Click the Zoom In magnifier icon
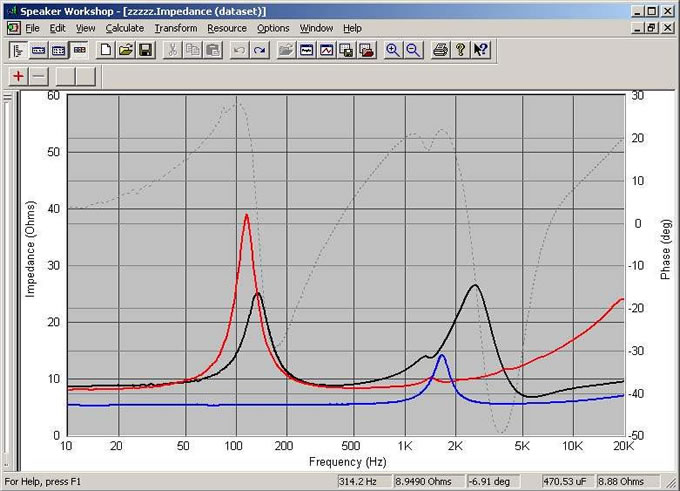680x491 pixels. pos(393,49)
